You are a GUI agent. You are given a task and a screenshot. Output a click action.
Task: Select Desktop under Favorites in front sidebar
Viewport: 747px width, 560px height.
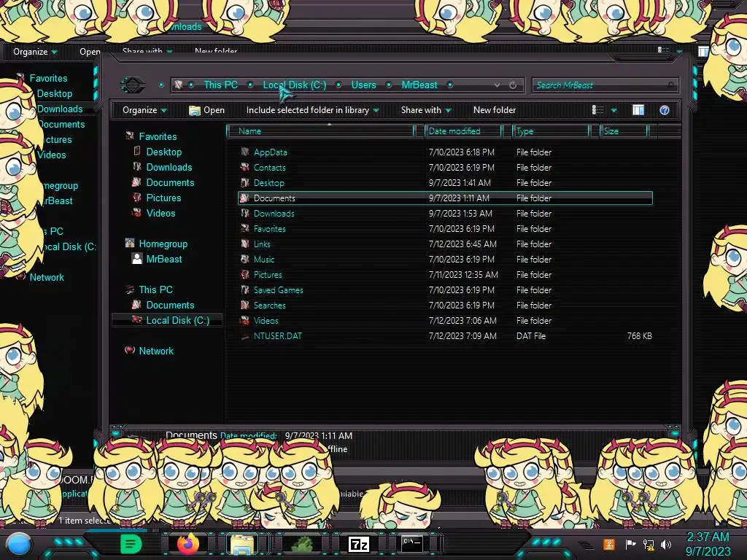(x=164, y=152)
